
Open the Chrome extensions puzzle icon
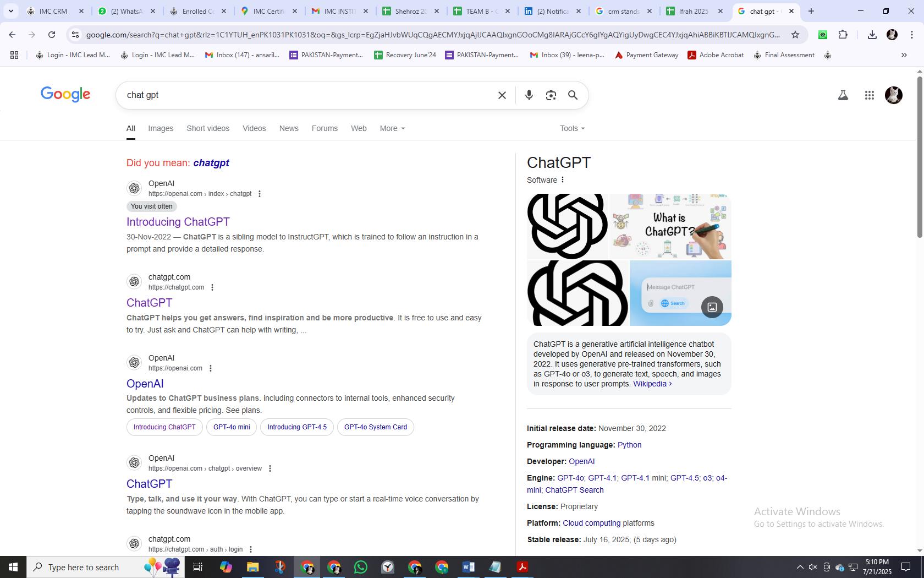coord(843,35)
